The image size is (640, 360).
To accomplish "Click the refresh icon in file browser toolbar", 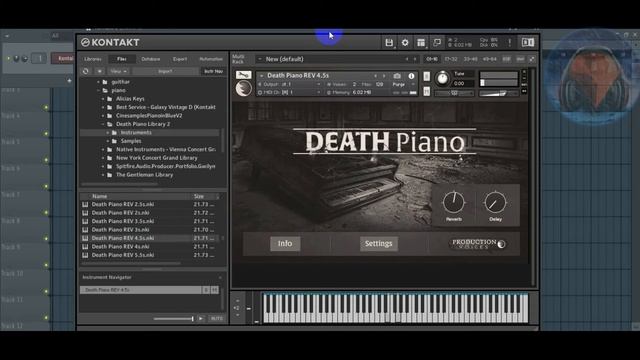I will 86,71.
